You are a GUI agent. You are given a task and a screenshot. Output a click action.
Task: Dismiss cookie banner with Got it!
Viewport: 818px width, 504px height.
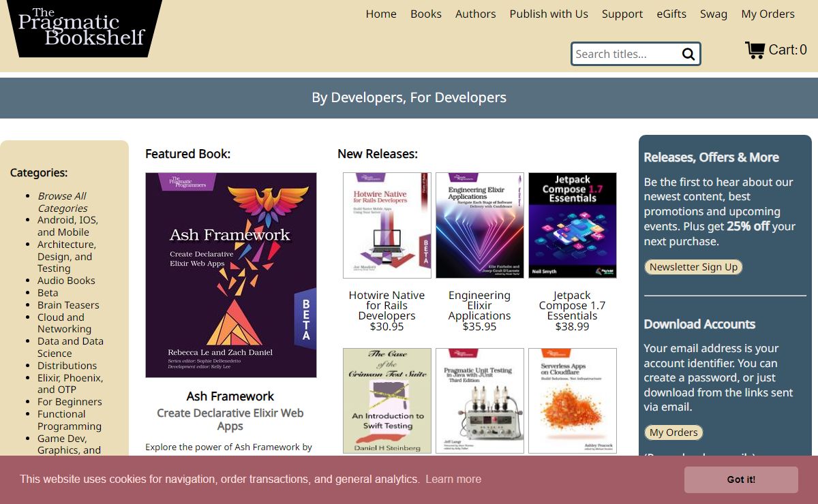tap(741, 479)
